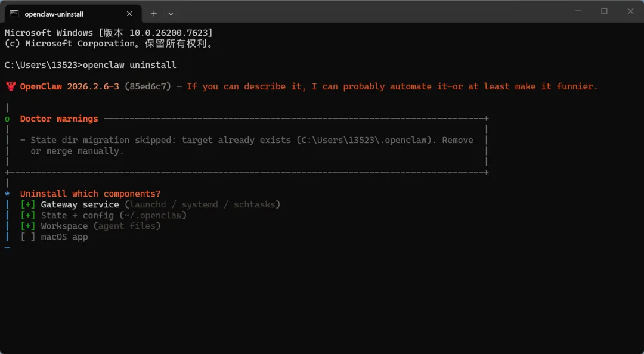This screenshot has width=644, height=354.
Task: Toggle the Gateway service checkbox
Action: coord(28,205)
